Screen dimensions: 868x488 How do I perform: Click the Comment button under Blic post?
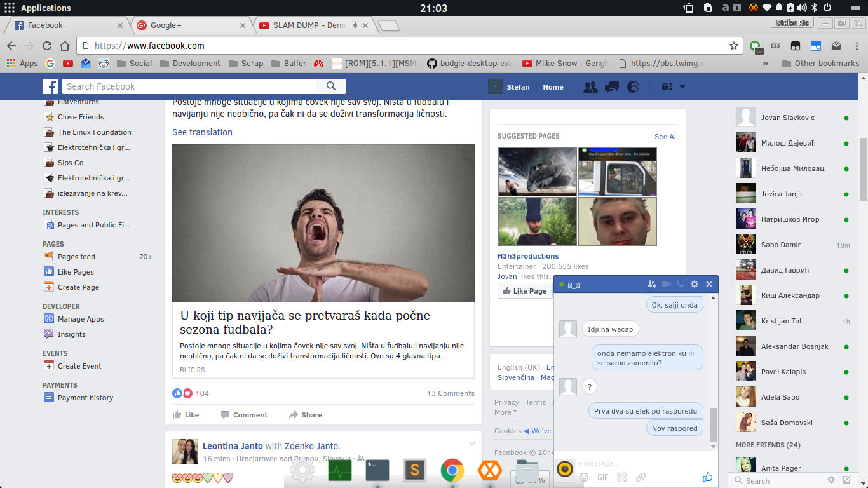[x=244, y=415]
